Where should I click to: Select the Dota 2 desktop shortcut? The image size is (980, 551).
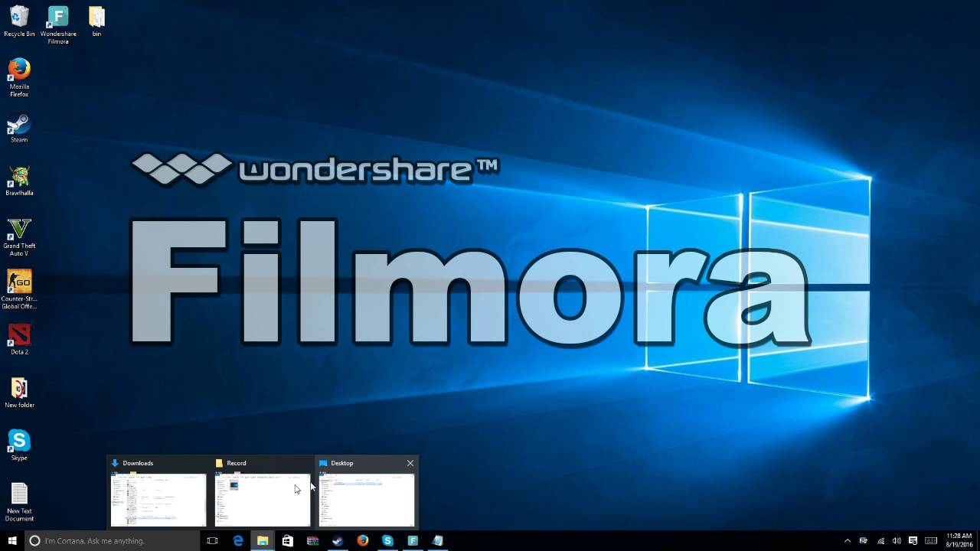pyautogui.click(x=19, y=339)
